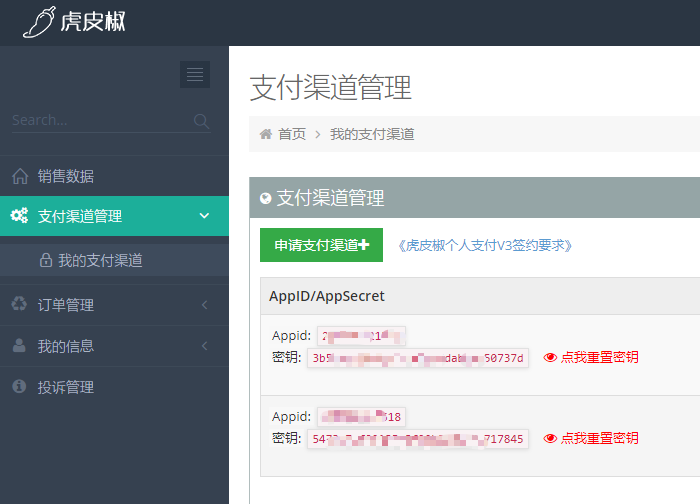Click the green 申请支付渠道+ button

point(321,245)
